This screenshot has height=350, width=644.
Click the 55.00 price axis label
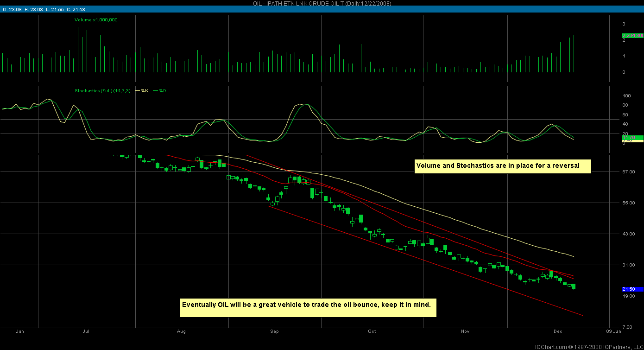pos(628,203)
